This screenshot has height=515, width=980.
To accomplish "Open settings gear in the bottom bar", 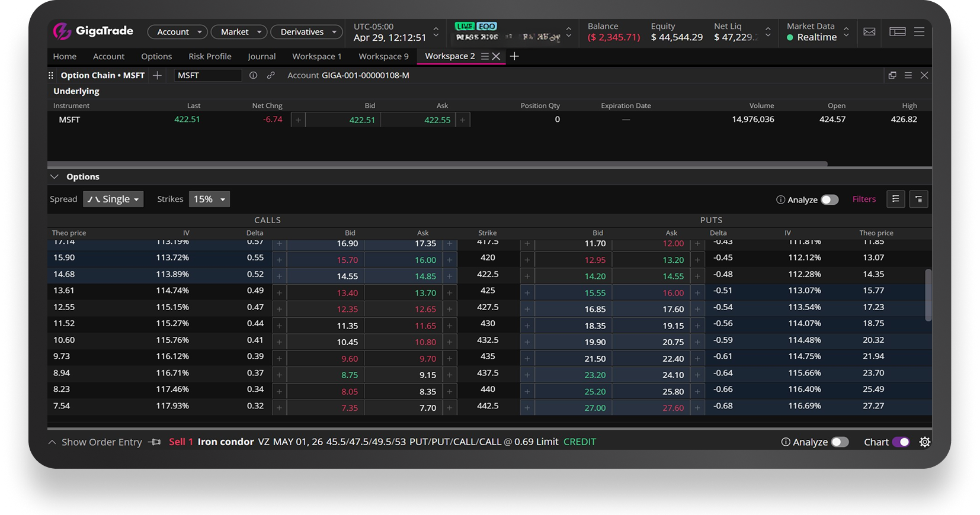I will pos(924,442).
